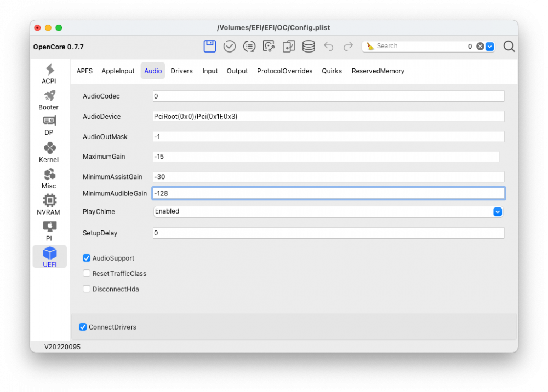
Task: Click the AudioCodec input field
Action: (328, 96)
